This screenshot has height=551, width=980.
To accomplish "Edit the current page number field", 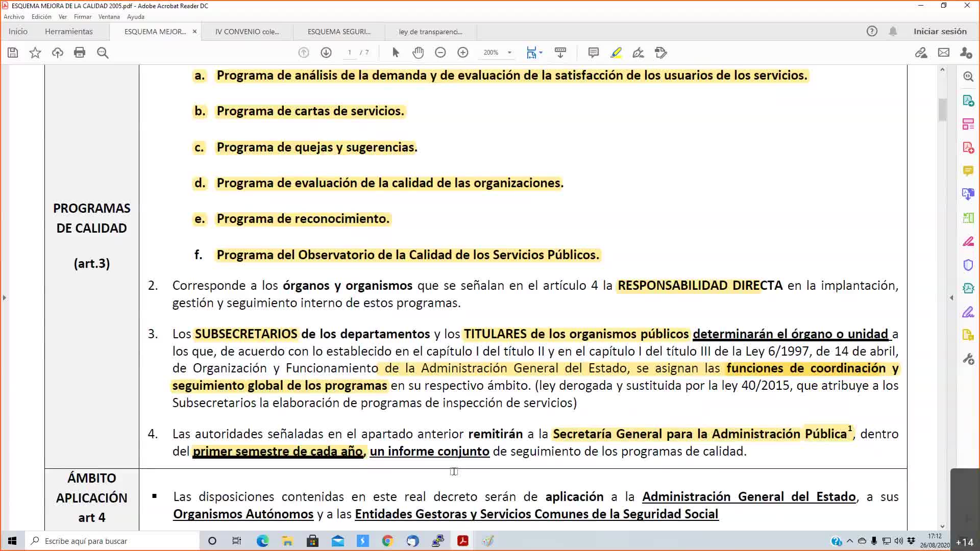I will pos(350,53).
